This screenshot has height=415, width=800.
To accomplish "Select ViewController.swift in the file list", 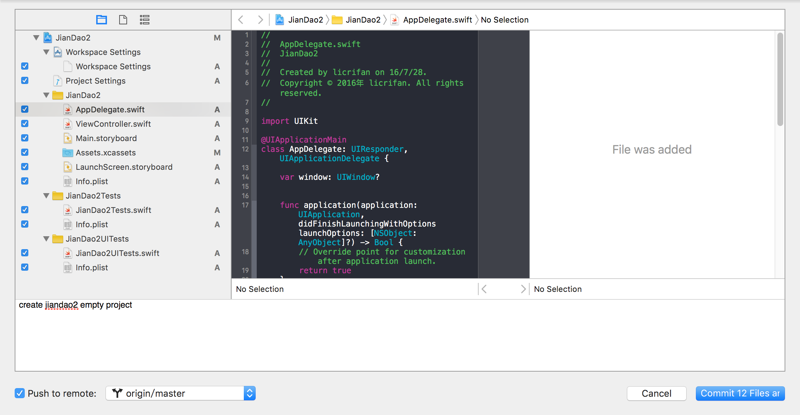I will pos(113,124).
